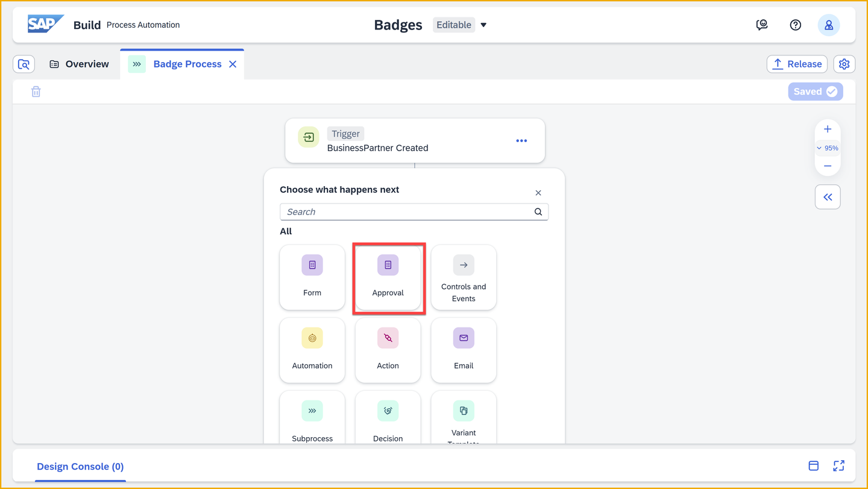Viewport: 868px width, 489px height.
Task: Click the Release button
Action: (797, 64)
